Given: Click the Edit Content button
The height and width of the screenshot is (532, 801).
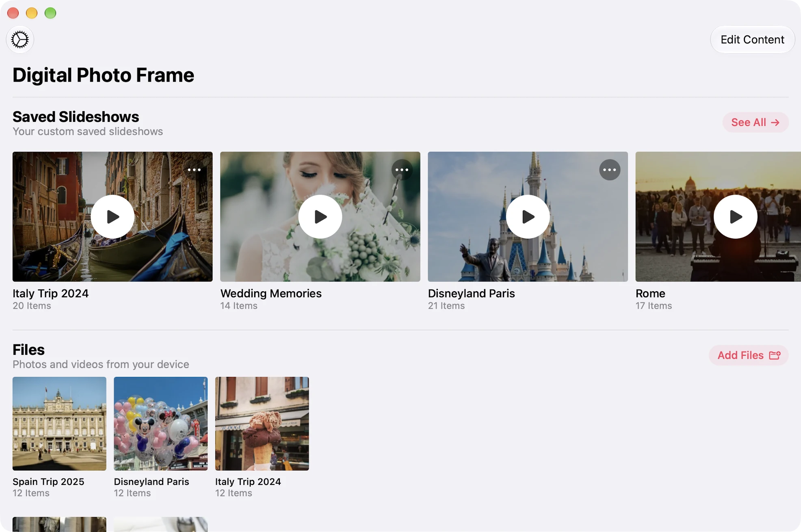Looking at the screenshot, I should click(x=752, y=39).
